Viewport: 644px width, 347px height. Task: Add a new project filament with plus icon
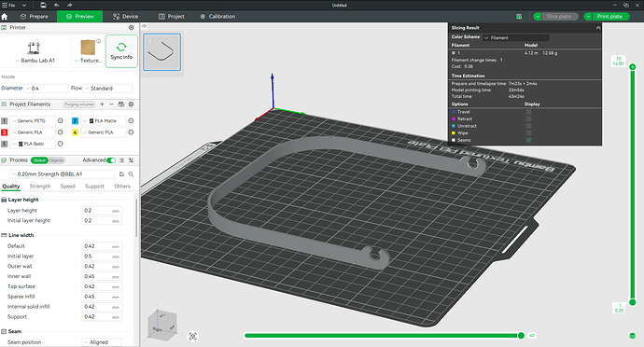point(102,104)
